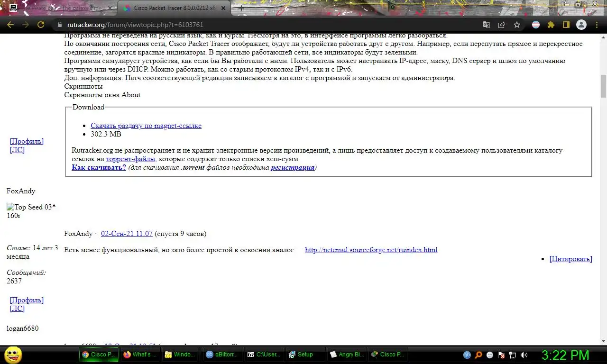Open the magnet download link
This screenshot has width=607, height=364.
tap(146, 126)
